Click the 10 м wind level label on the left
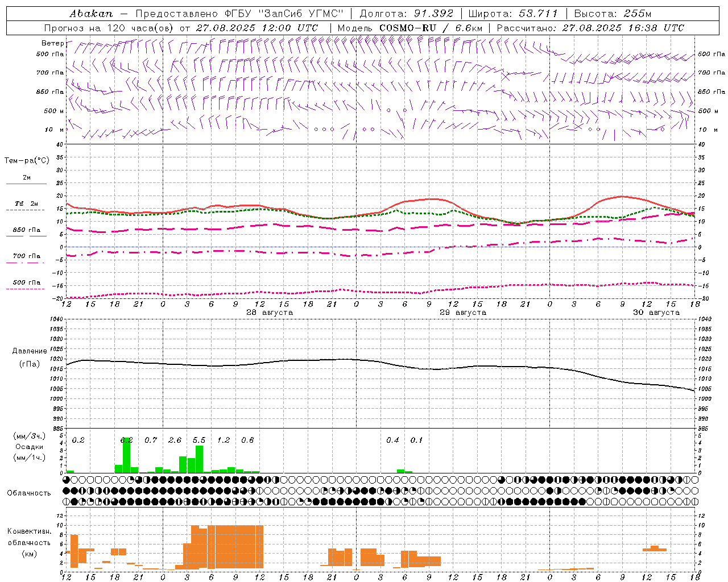Viewport: 728px width, 582px height. click(54, 130)
